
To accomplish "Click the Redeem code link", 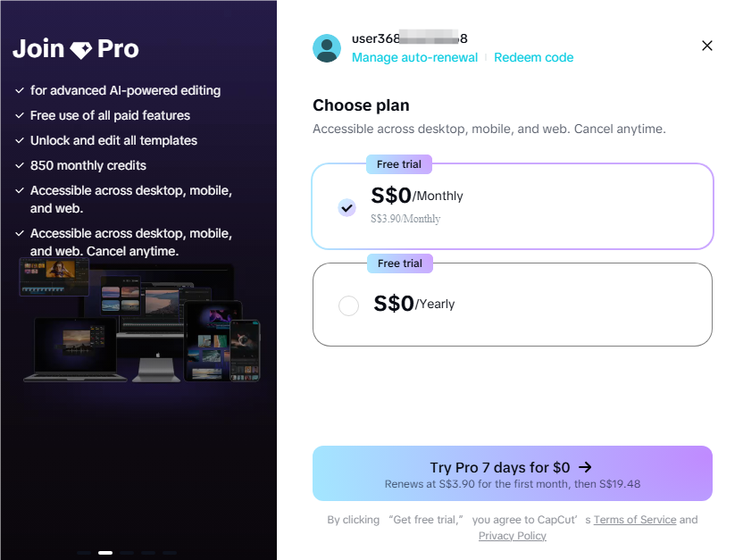I will click(533, 56).
